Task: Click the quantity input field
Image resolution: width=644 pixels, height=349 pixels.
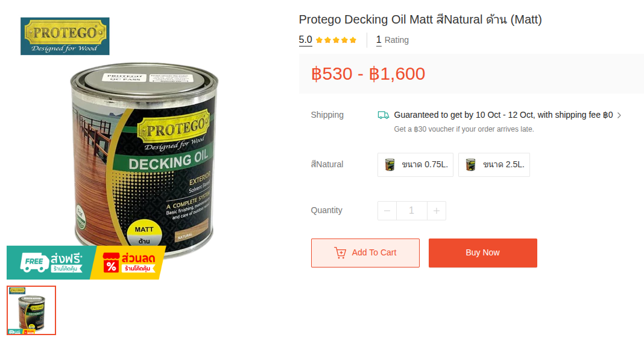Action: [412, 211]
